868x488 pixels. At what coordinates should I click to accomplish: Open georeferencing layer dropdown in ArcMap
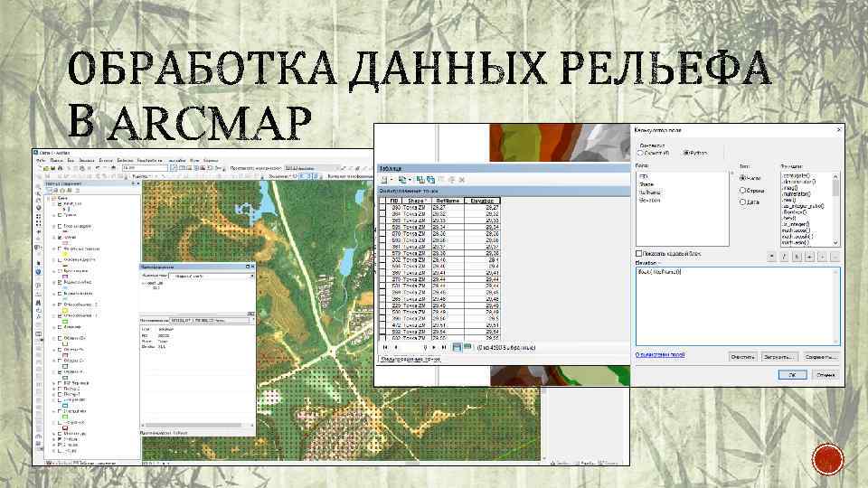(310, 168)
